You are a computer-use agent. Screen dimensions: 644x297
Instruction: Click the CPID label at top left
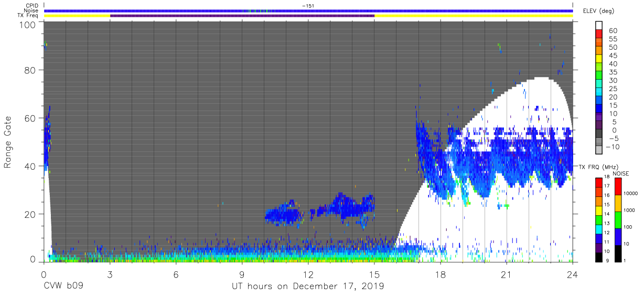click(x=31, y=5)
